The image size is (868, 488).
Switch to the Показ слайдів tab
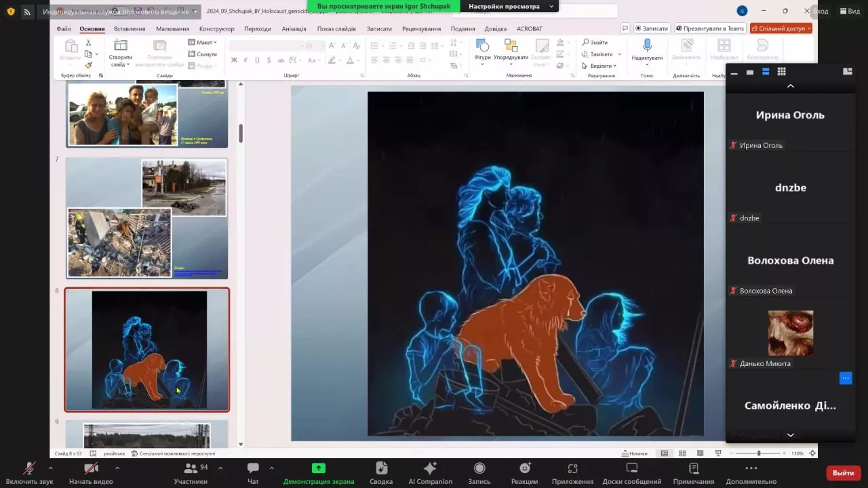pyautogui.click(x=336, y=28)
